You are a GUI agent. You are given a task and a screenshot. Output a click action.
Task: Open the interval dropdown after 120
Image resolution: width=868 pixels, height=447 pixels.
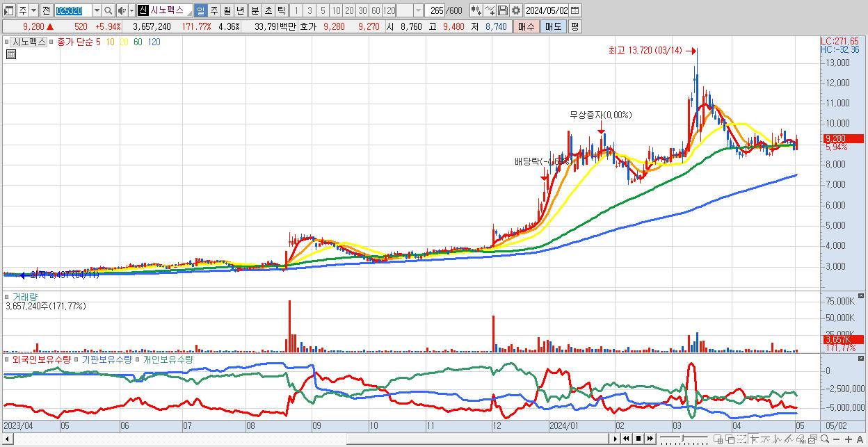418,10
